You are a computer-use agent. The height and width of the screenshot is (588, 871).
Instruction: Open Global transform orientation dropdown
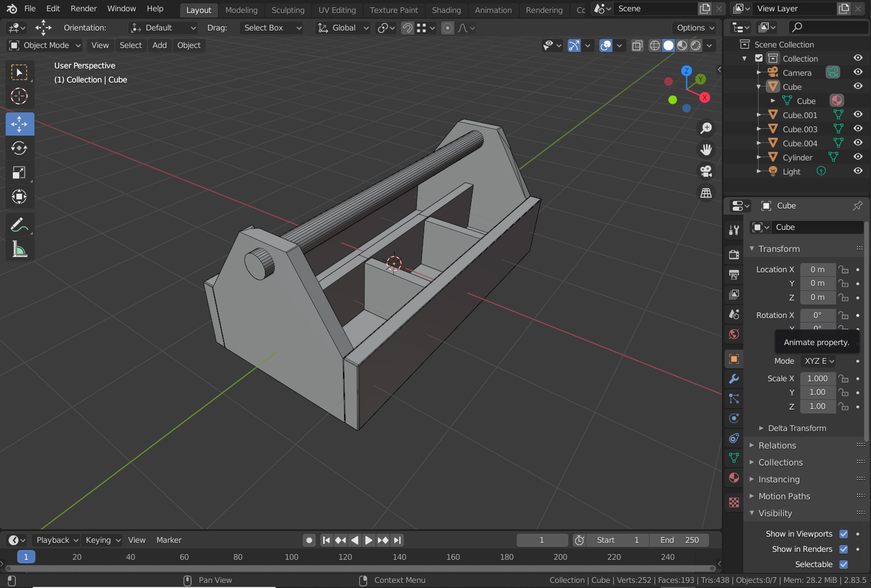342,28
